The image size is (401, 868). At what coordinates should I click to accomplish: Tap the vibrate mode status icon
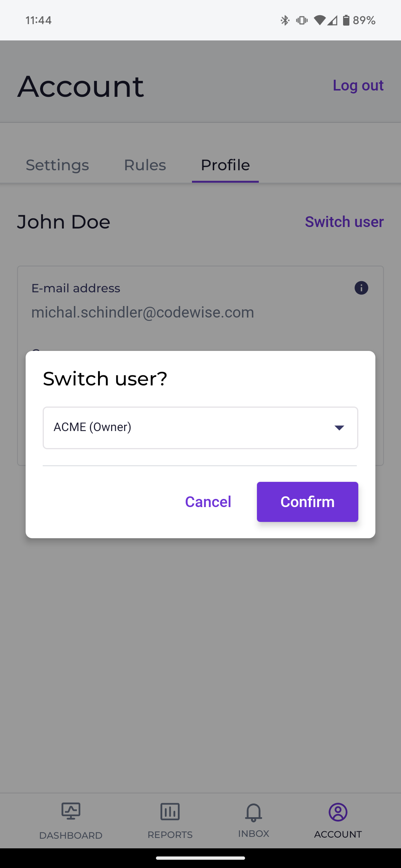[301, 20]
